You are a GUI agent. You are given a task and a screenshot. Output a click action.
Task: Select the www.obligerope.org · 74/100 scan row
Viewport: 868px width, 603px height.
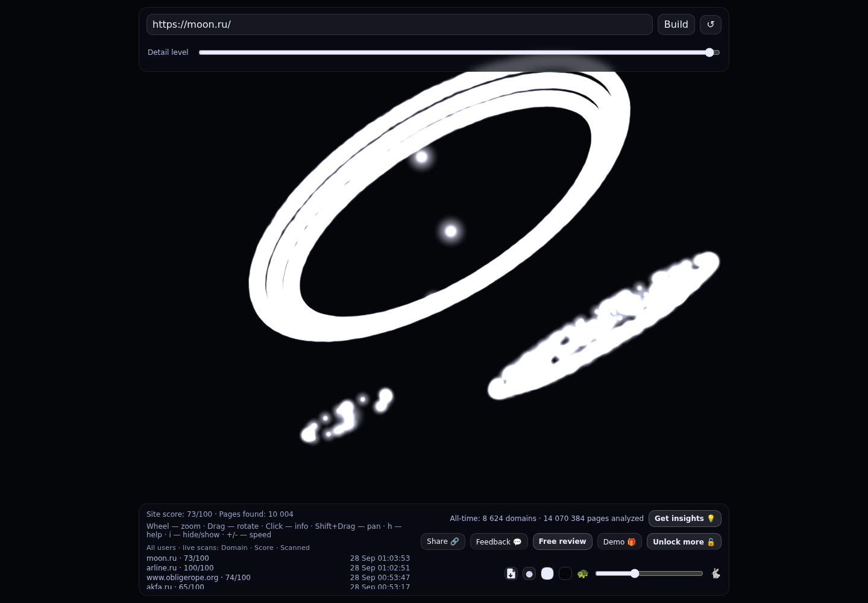pyautogui.click(x=278, y=578)
